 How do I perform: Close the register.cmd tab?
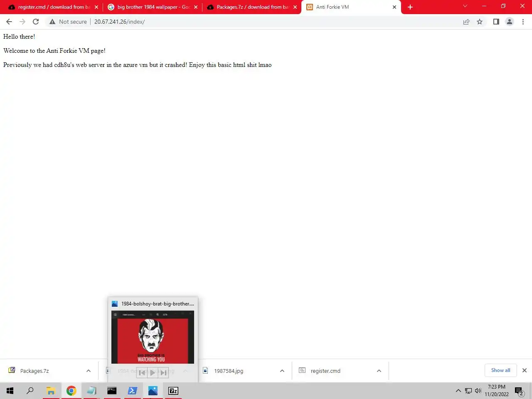coord(96,7)
